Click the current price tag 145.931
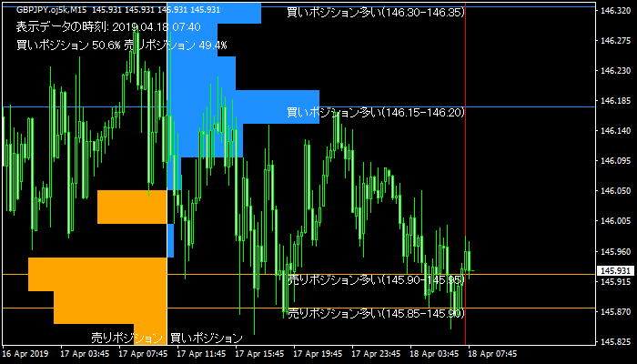The image size is (637, 364). coord(614,271)
